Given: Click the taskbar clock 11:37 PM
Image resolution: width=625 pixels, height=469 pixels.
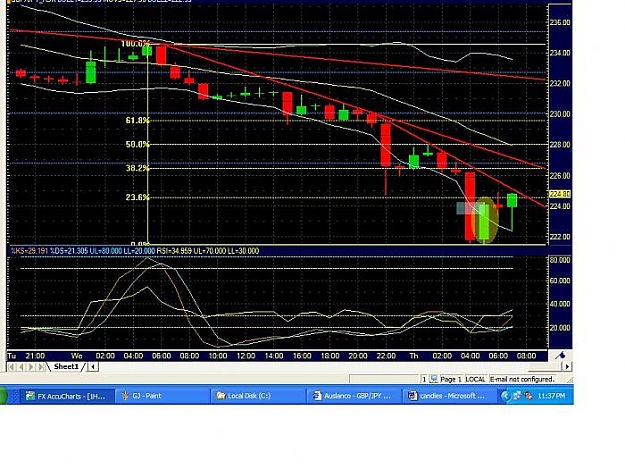Looking at the screenshot, I should click(551, 396).
